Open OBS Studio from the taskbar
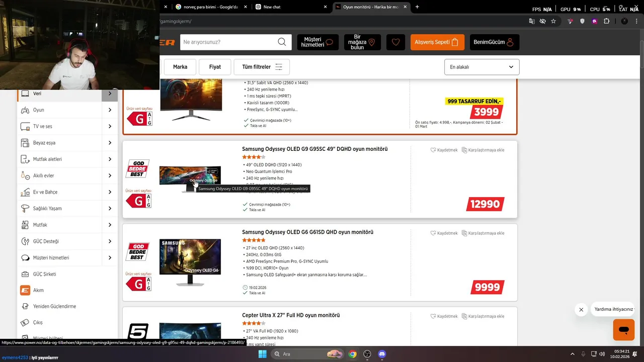Viewport: 644px width, 362px height. [x=367, y=354]
